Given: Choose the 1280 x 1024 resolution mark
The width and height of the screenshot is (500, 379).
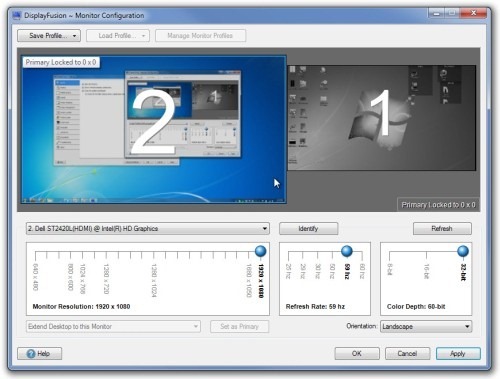Looking at the screenshot, I should point(154,280).
